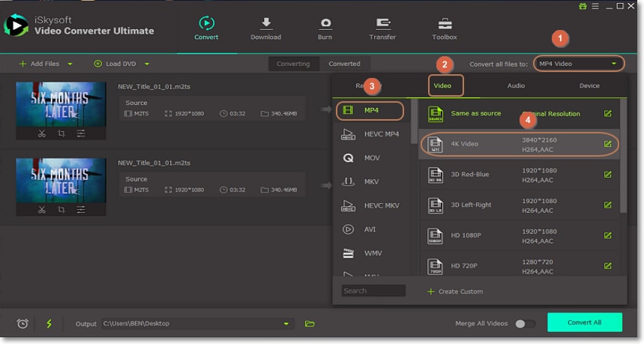The image size is (644, 344).
Task: Switch to the Converted tab
Action: [x=344, y=64]
